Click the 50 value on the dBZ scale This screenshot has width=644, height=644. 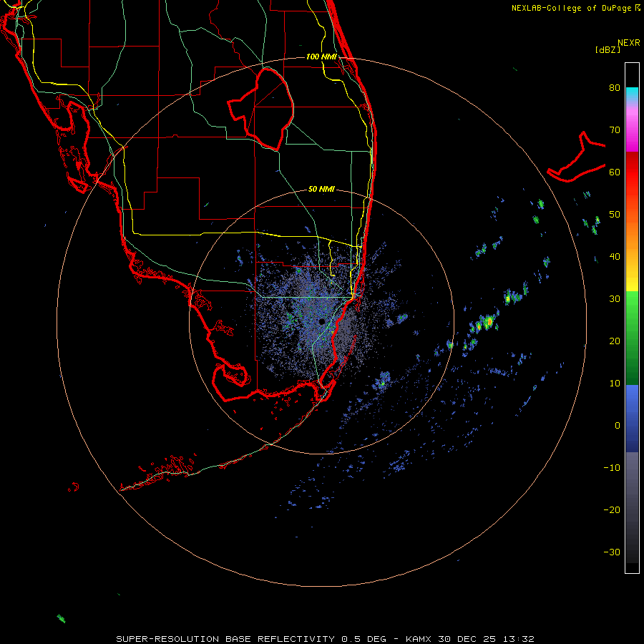click(615, 215)
